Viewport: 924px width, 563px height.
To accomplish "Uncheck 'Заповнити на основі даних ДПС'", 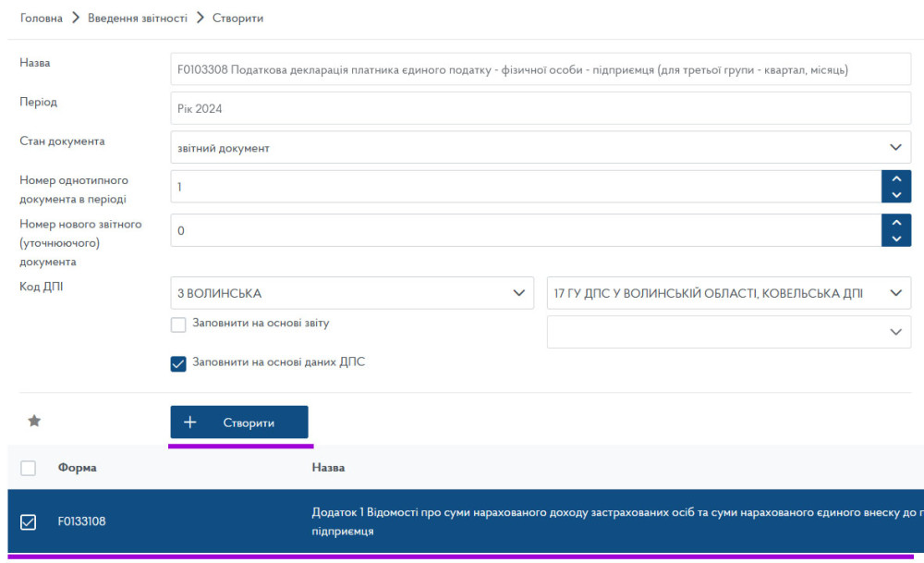I will (178, 363).
